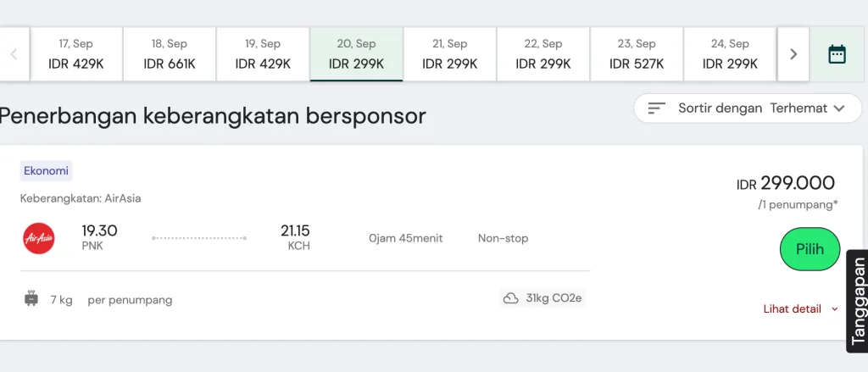Click the CO2 cloud emission icon
This screenshot has height=372, width=868.
pos(511,298)
